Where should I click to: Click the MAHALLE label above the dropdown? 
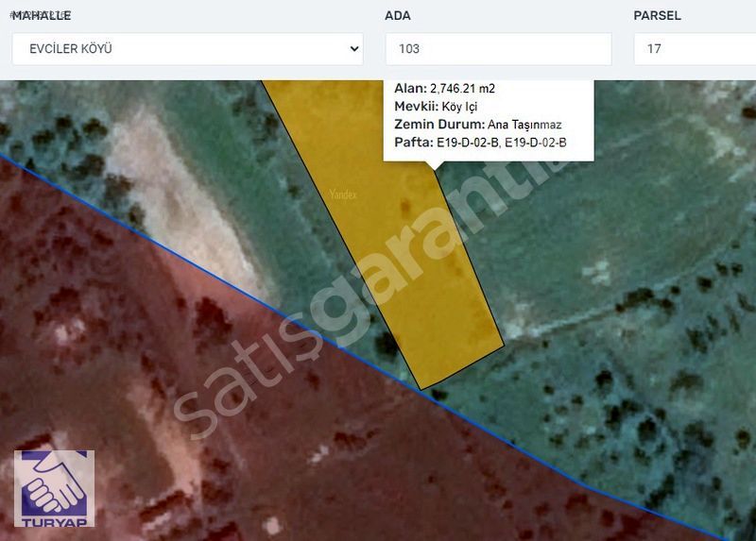coord(42,16)
